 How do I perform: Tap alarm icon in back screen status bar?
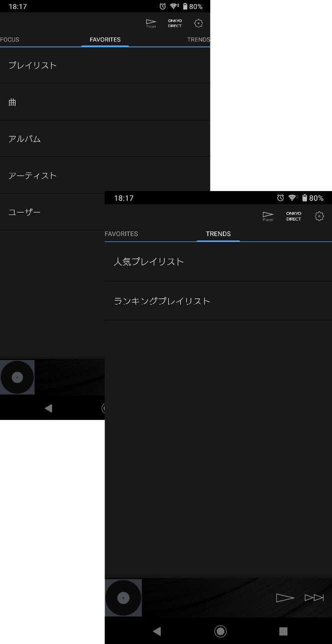(x=163, y=6)
